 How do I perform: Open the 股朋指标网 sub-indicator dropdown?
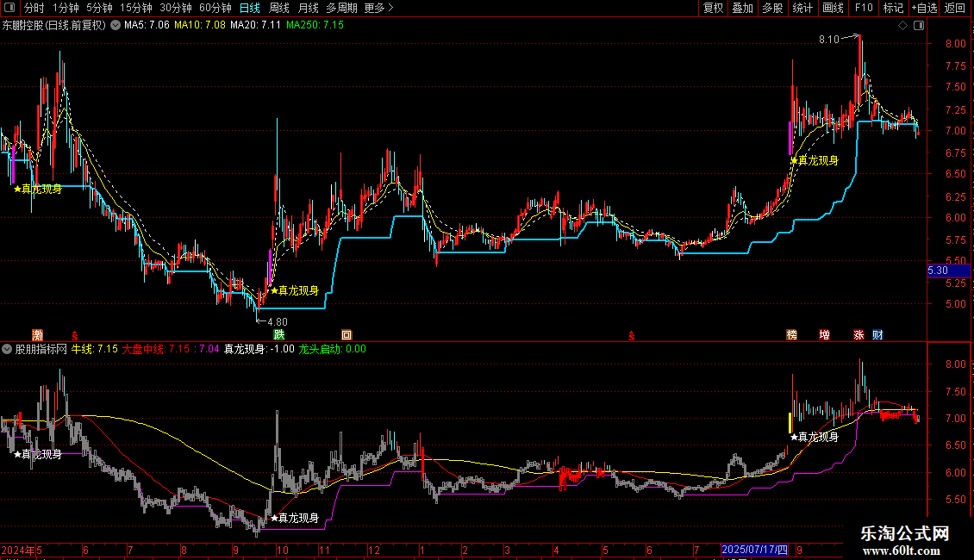pos(7,350)
